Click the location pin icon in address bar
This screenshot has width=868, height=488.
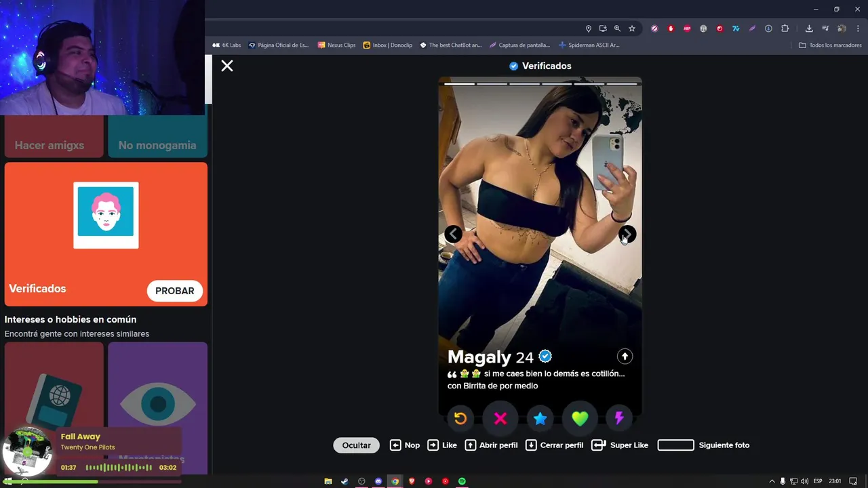pos(589,28)
